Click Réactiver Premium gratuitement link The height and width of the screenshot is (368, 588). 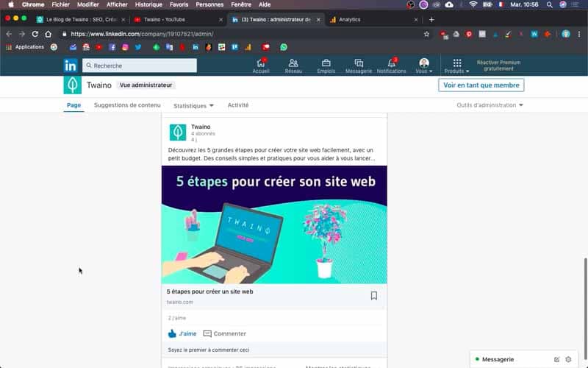point(498,66)
